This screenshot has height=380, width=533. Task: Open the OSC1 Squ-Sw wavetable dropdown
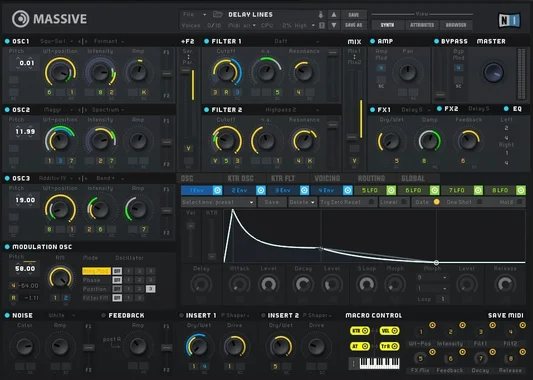point(56,41)
